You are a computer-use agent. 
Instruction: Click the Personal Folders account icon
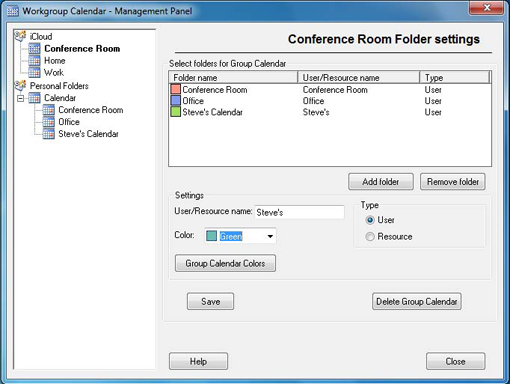(x=20, y=86)
